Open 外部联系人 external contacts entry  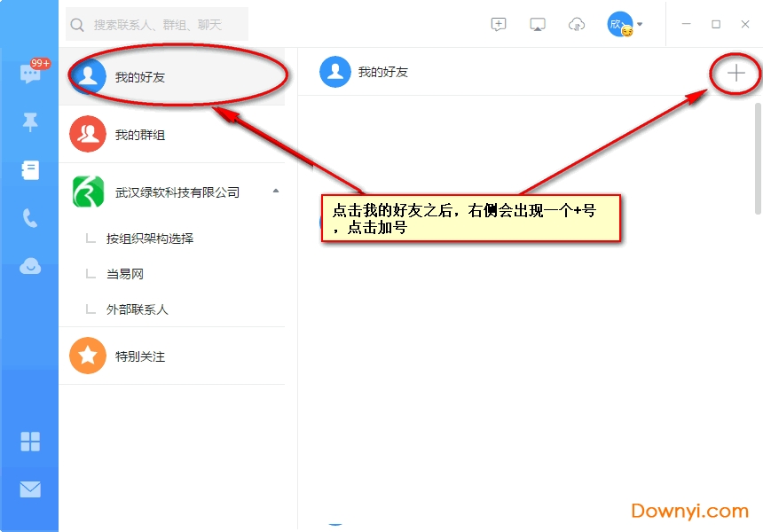click(138, 309)
